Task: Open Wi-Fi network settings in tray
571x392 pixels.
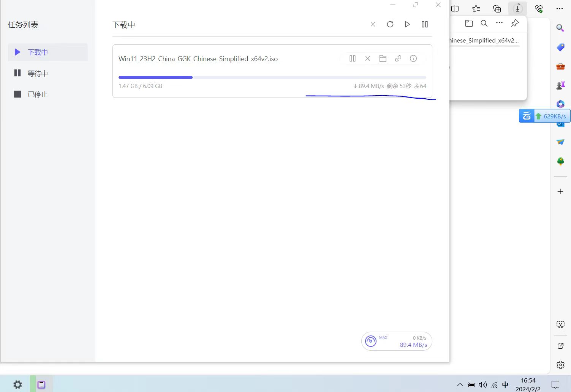Action: [494, 385]
